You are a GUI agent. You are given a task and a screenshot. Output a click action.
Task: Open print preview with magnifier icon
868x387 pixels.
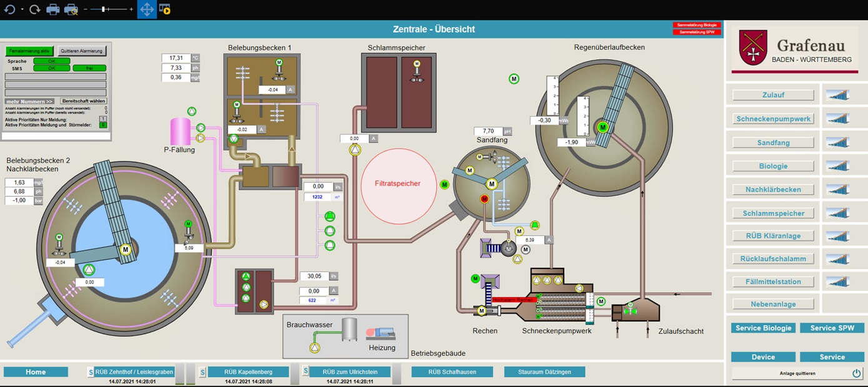tap(71, 9)
